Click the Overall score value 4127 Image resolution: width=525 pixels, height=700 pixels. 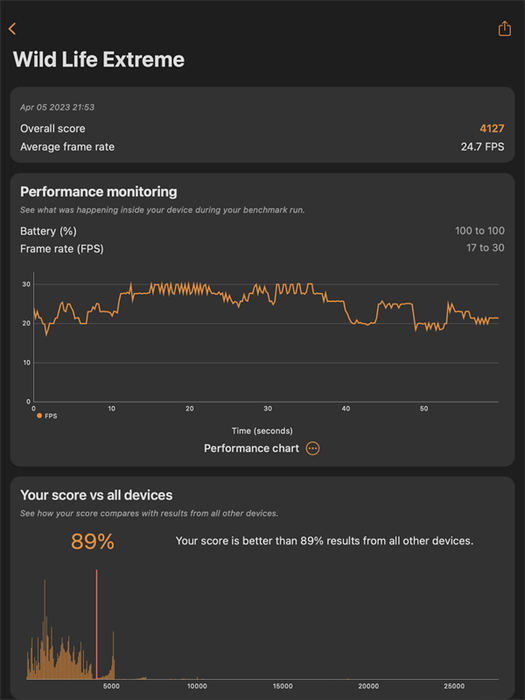click(492, 129)
